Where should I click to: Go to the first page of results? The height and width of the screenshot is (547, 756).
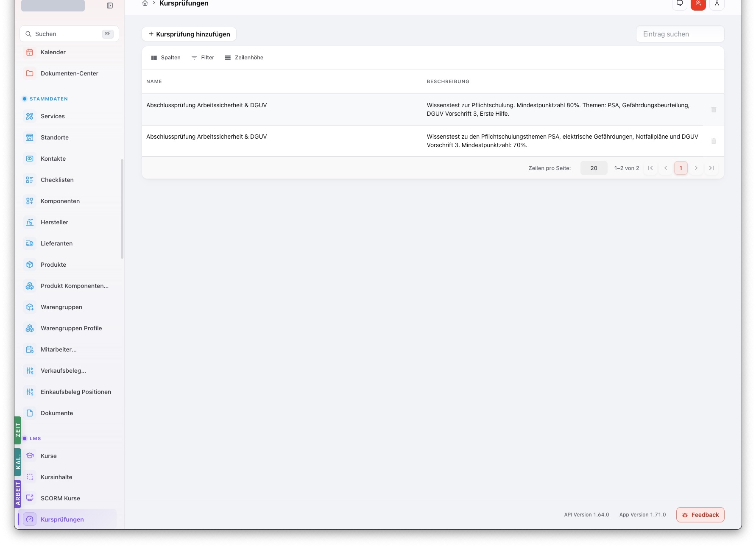coord(650,168)
